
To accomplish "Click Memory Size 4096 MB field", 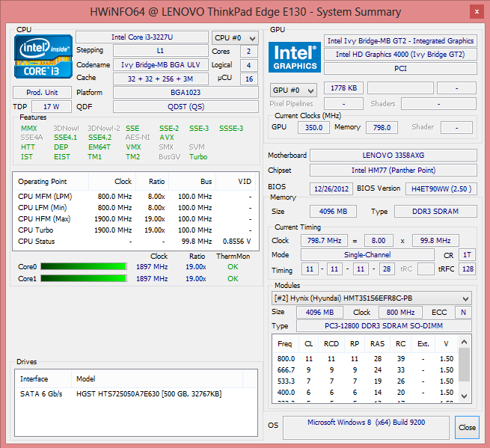I will click(x=333, y=212).
